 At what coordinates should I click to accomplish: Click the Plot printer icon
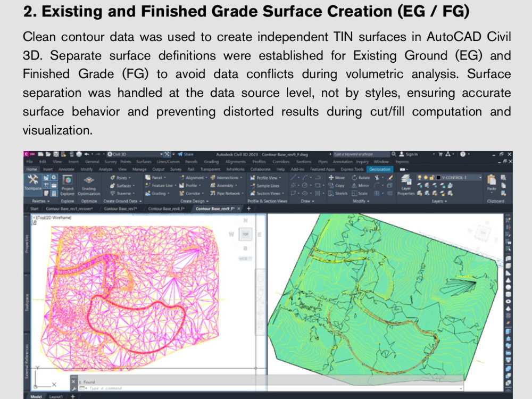(x=79, y=154)
